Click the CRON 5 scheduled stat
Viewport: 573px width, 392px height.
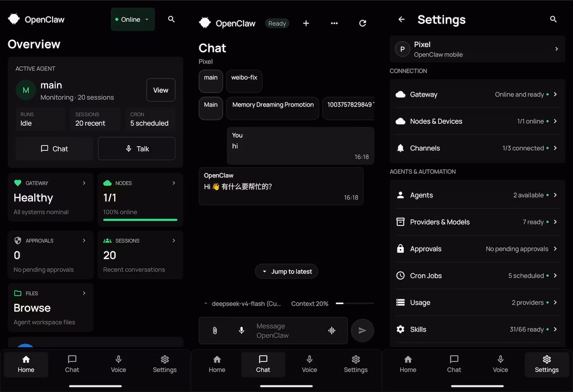point(150,119)
